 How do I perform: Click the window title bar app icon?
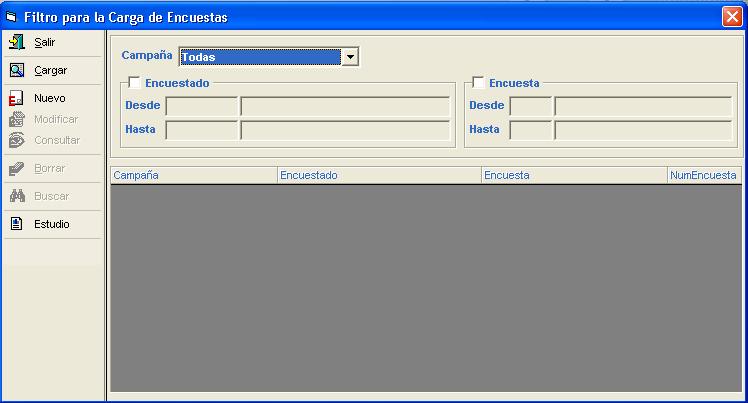[x=11, y=17]
